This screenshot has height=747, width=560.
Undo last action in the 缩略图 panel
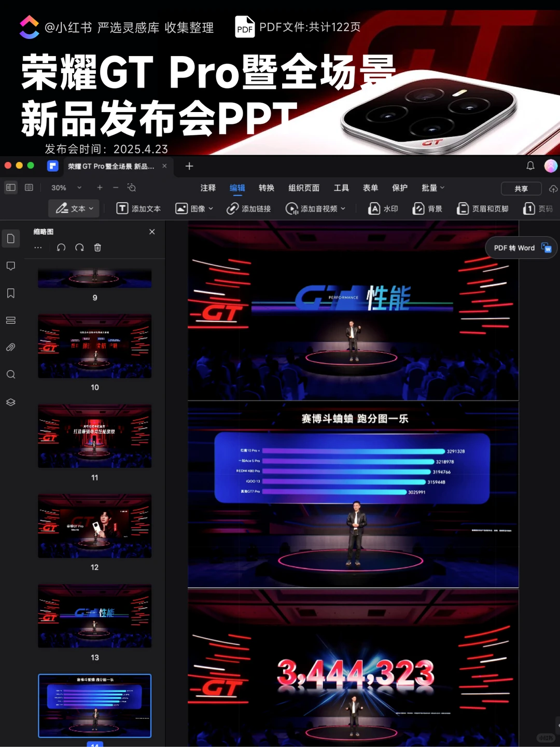click(x=61, y=247)
